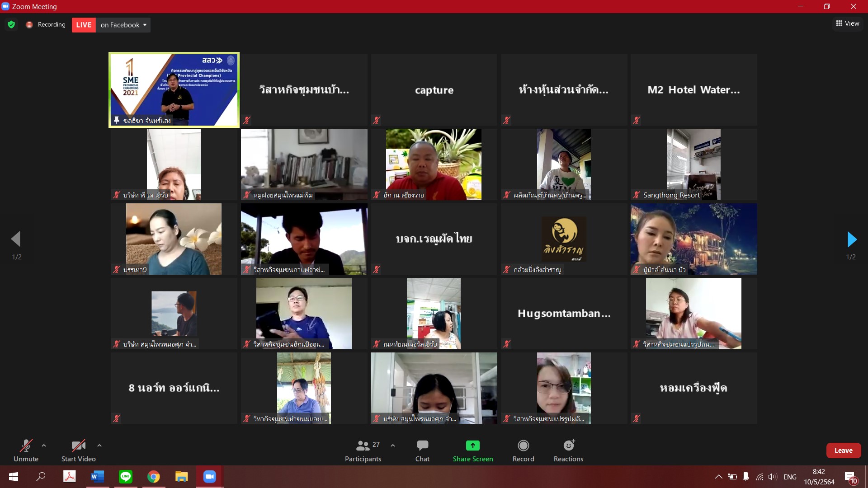Click the red LIVE indicator button

[x=84, y=25]
